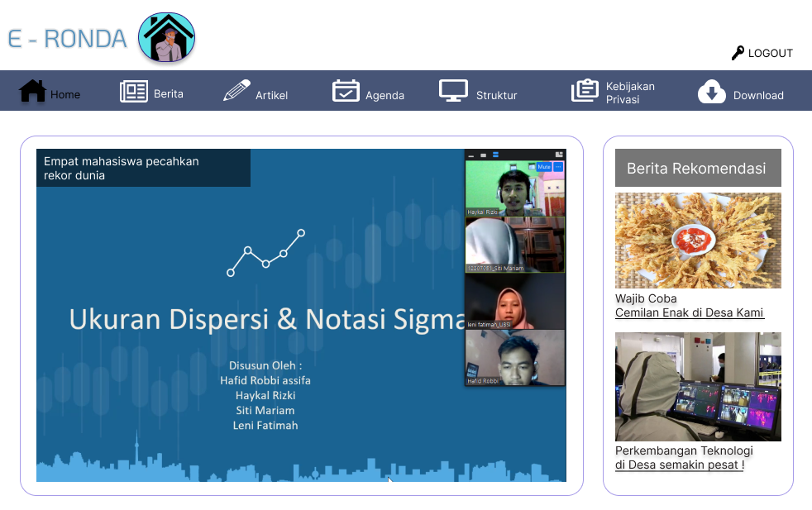Click the fried snack news thumbnail
Viewport: 812px width, 510px height.
click(698, 241)
